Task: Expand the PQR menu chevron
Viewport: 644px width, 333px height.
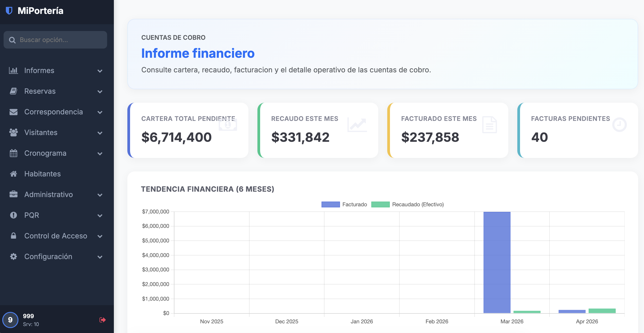Action: [x=100, y=216]
